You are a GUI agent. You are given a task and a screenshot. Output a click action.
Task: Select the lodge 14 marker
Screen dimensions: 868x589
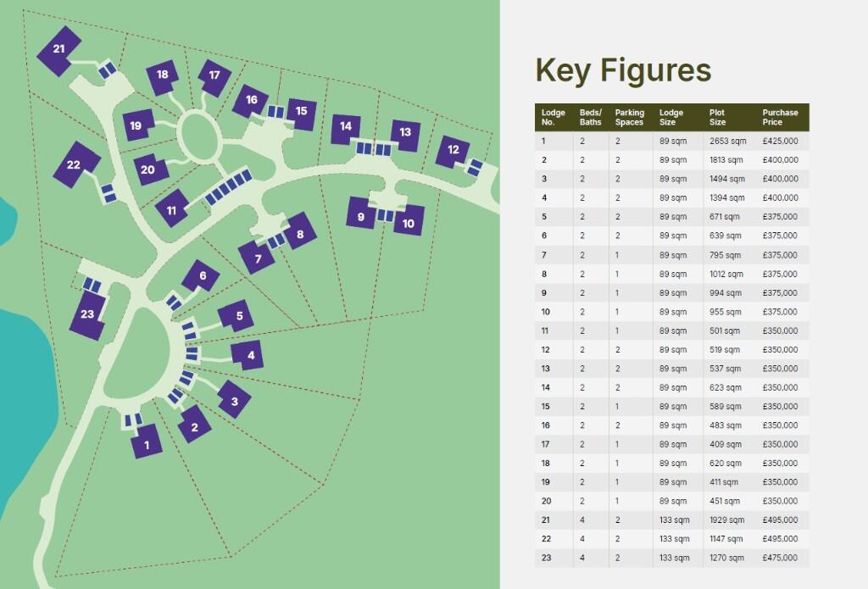coord(345,127)
